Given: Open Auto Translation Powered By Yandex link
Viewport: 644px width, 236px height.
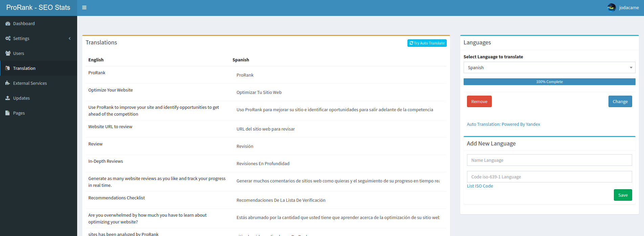Looking at the screenshot, I should coord(503,124).
